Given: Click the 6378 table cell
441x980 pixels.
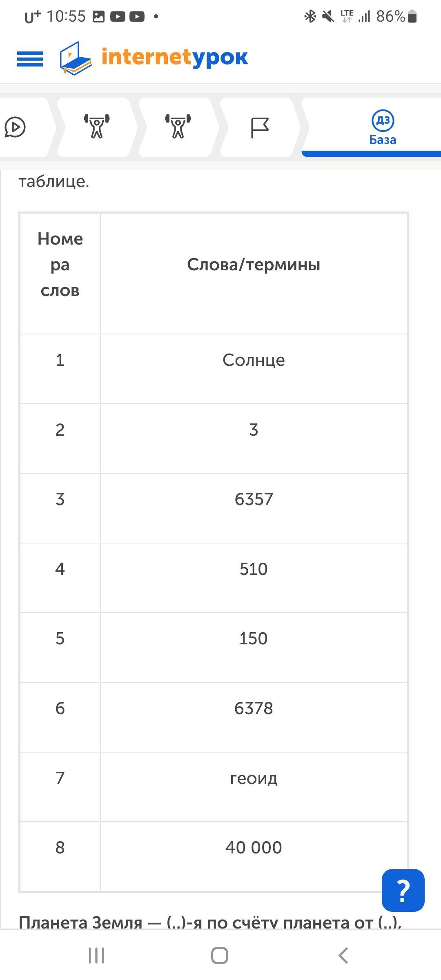Looking at the screenshot, I should (x=254, y=708).
